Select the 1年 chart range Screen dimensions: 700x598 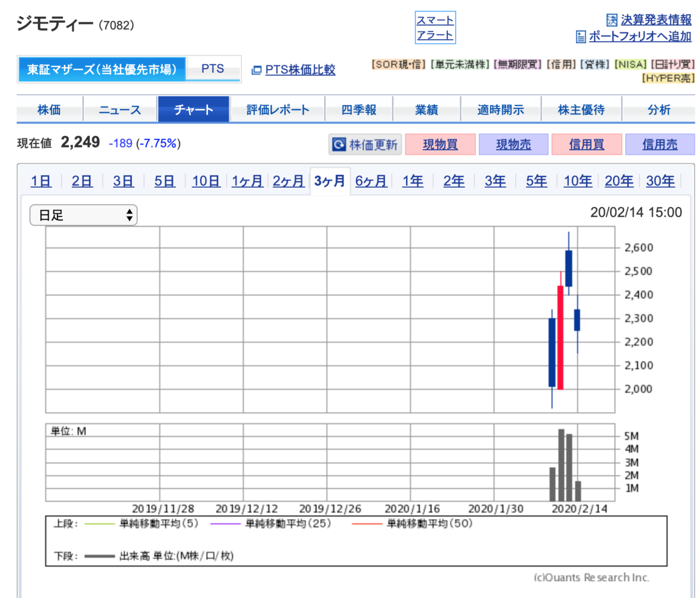click(413, 181)
